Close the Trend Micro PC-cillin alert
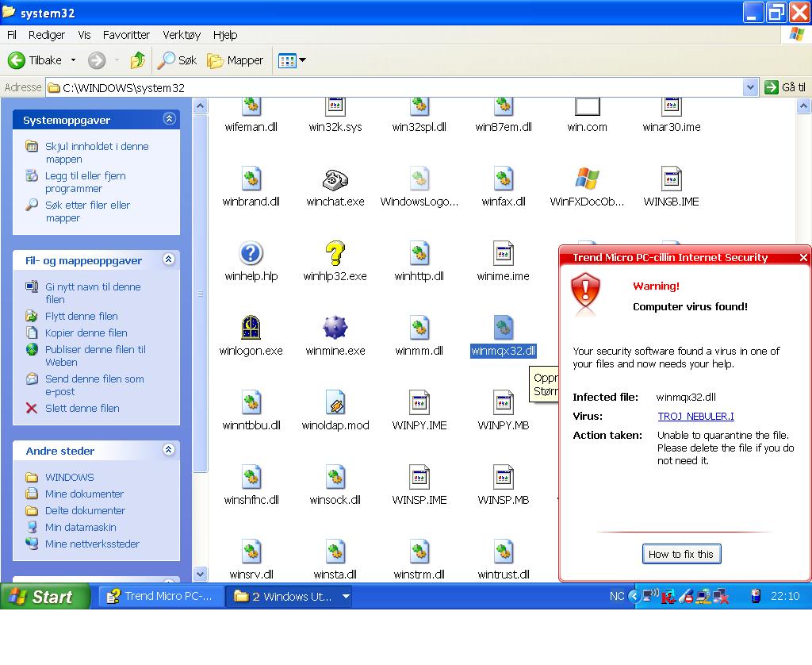 pos(803,257)
